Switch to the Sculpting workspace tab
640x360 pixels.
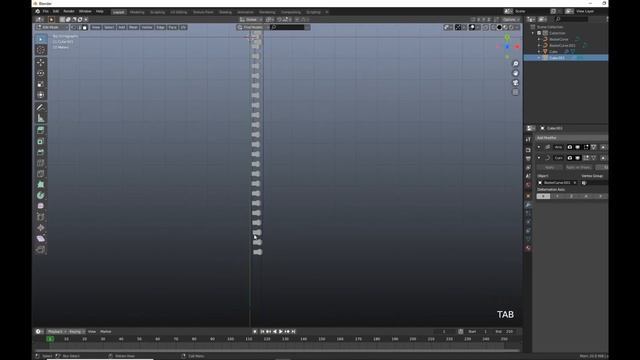point(158,12)
